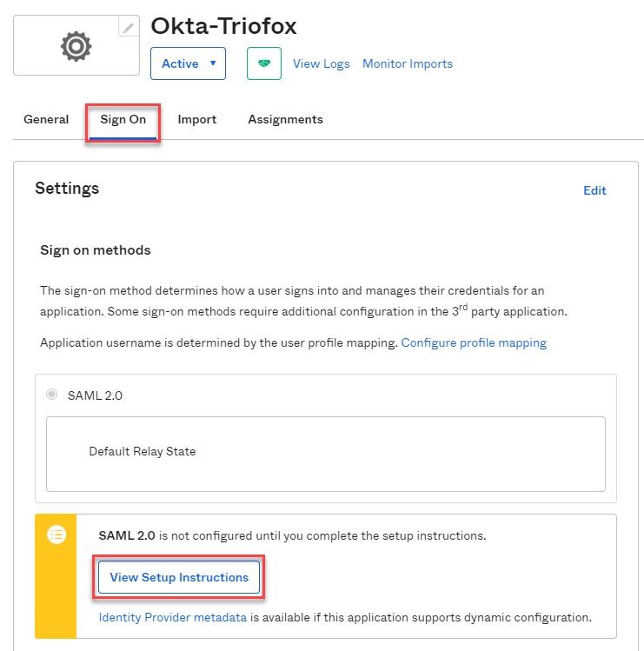The height and width of the screenshot is (651, 644).
Task: Open Identity Provider metadata link
Action: click(173, 618)
